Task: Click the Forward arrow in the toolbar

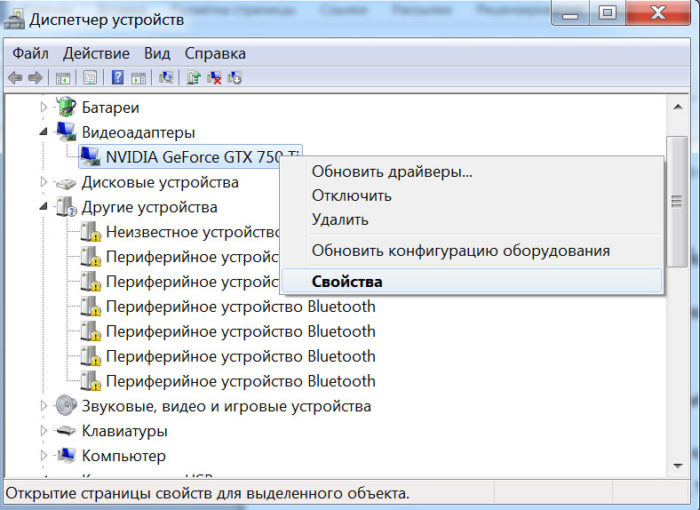Action: click(35, 78)
